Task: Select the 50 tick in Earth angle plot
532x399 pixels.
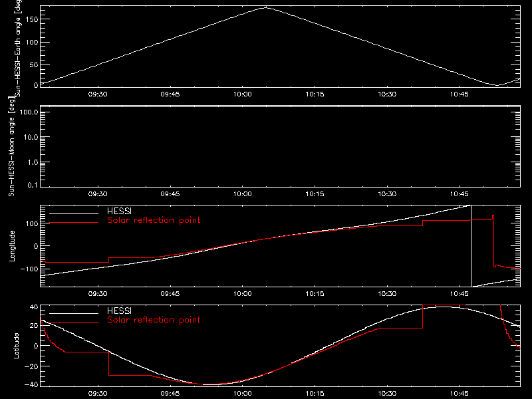Action: click(x=34, y=65)
